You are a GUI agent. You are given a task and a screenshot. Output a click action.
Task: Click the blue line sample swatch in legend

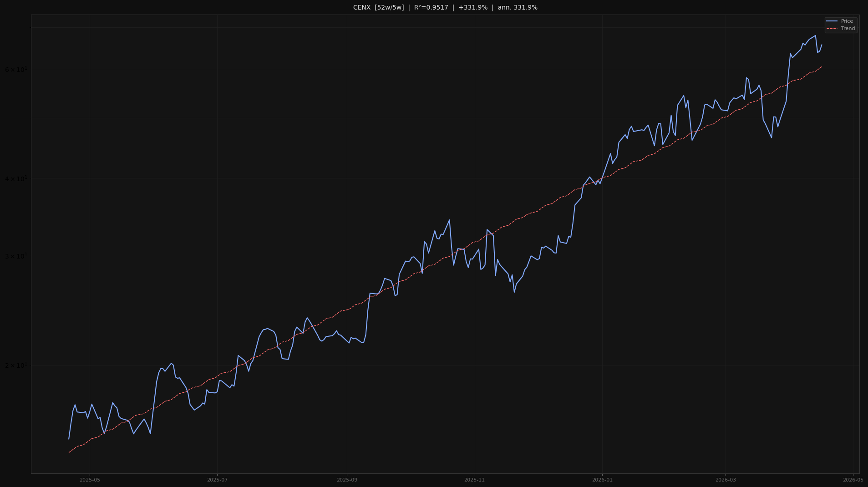coord(832,21)
